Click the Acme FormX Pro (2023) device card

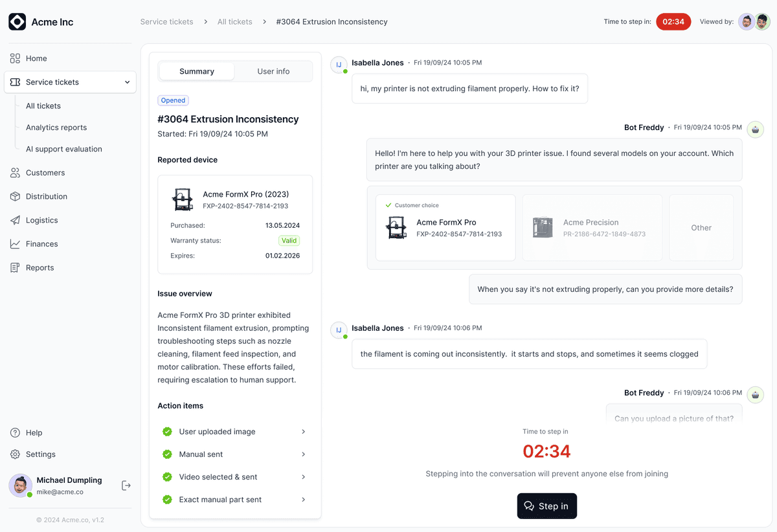[x=235, y=225]
